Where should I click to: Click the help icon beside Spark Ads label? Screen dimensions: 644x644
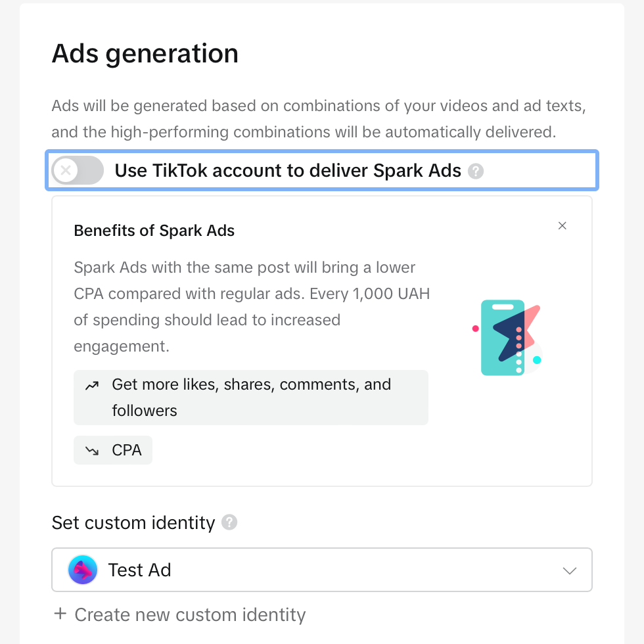pyautogui.click(x=476, y=172)
